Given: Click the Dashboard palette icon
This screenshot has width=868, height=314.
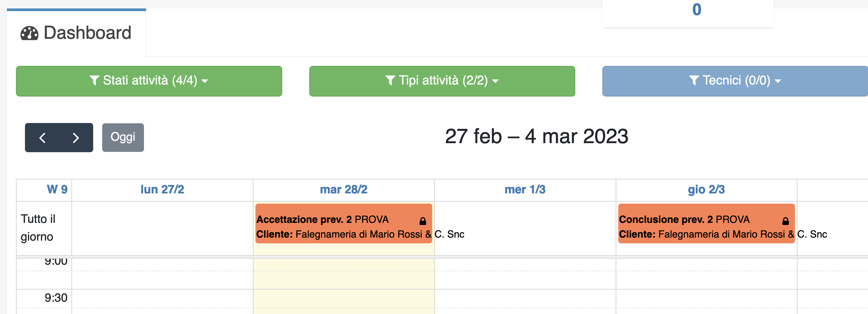Looking at the screenshot, I should [x=30, y=32].
